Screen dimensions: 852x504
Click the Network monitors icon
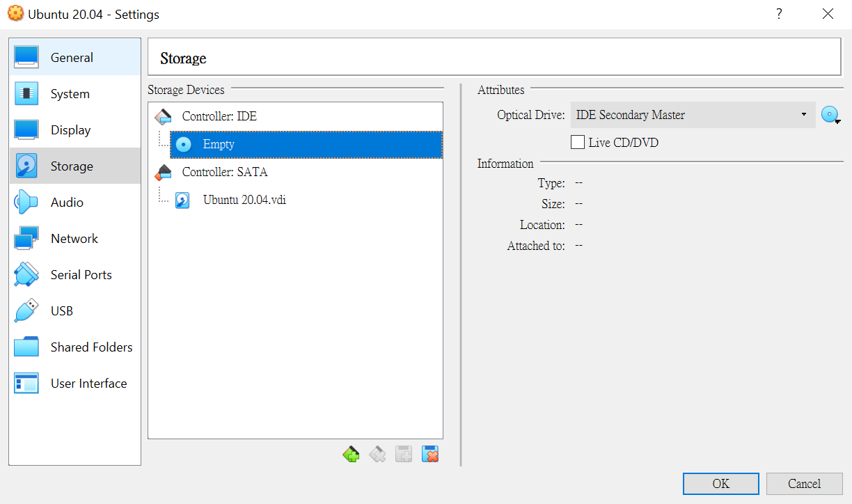point(26,239)
